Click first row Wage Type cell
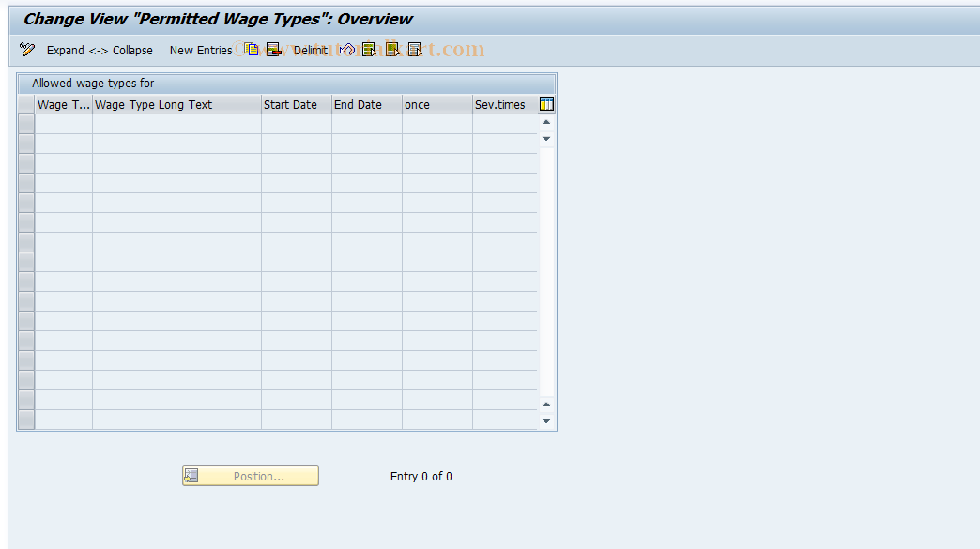Viewport: 980px width, 549px height. [x=64, y=124]
